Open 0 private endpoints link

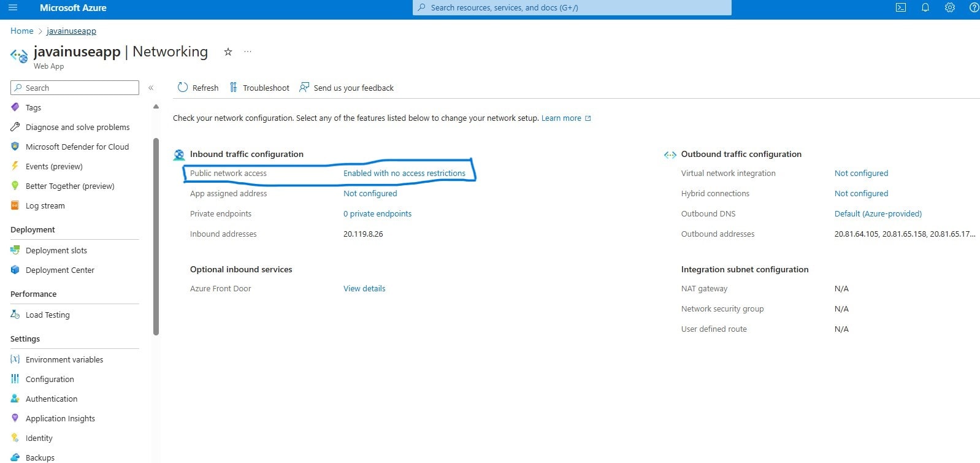pyautogui.click(x=377, y=213)
